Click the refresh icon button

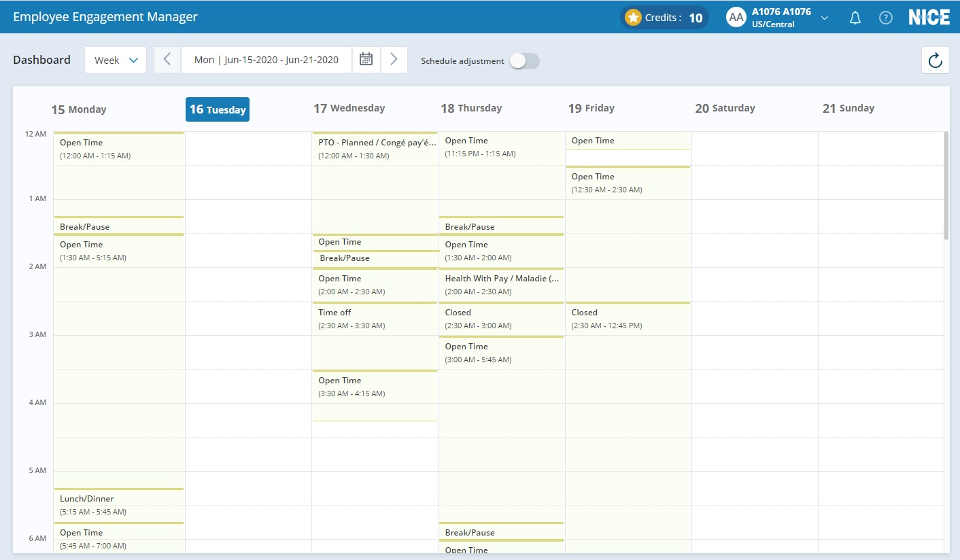coord(935,60)
